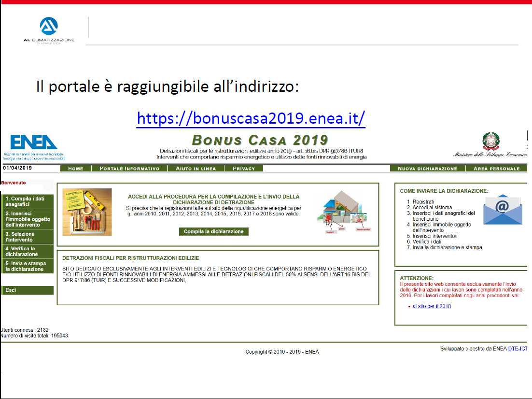Select step 2 Inserisci l'immobile oggetto dell'intervento
The image size is (532, 399).
[x=28, y=219]
